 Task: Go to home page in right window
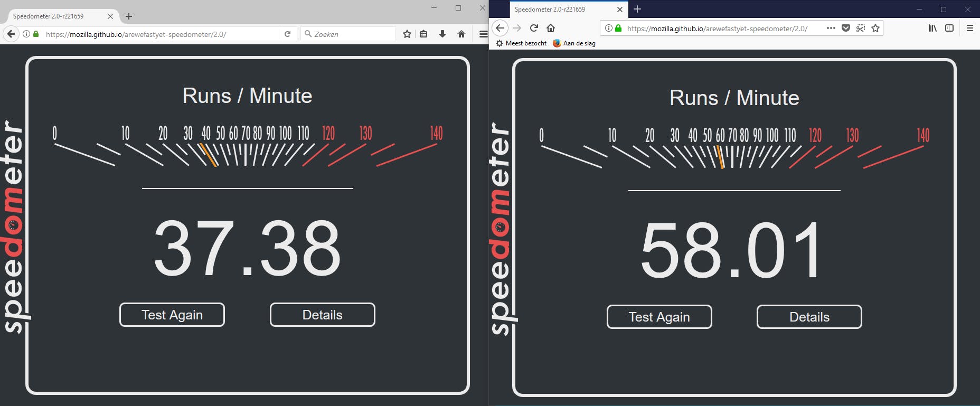pyautogui.click(x=551, y=28)
